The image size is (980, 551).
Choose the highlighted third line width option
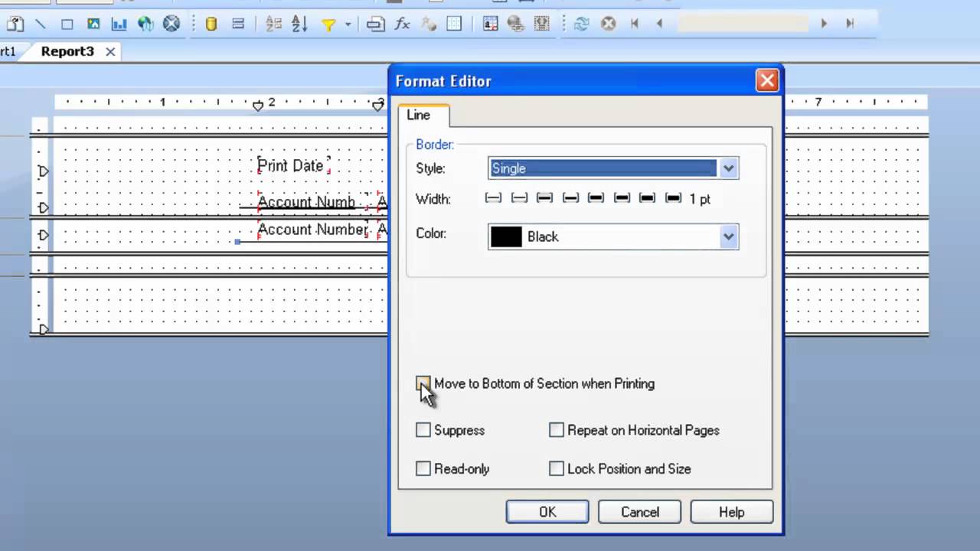pyautogui.click(x=544, y=198)
